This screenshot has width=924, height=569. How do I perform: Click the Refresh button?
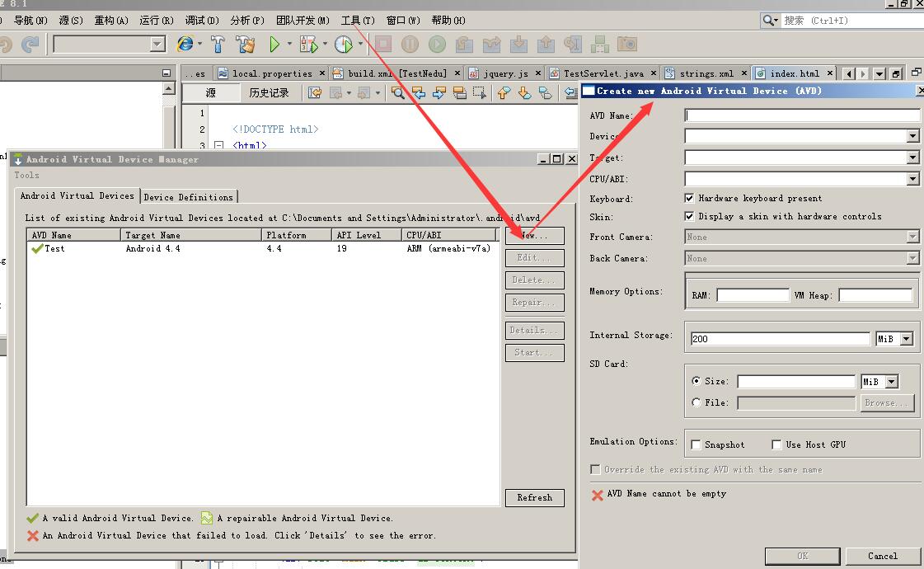(x=534, y=497)
